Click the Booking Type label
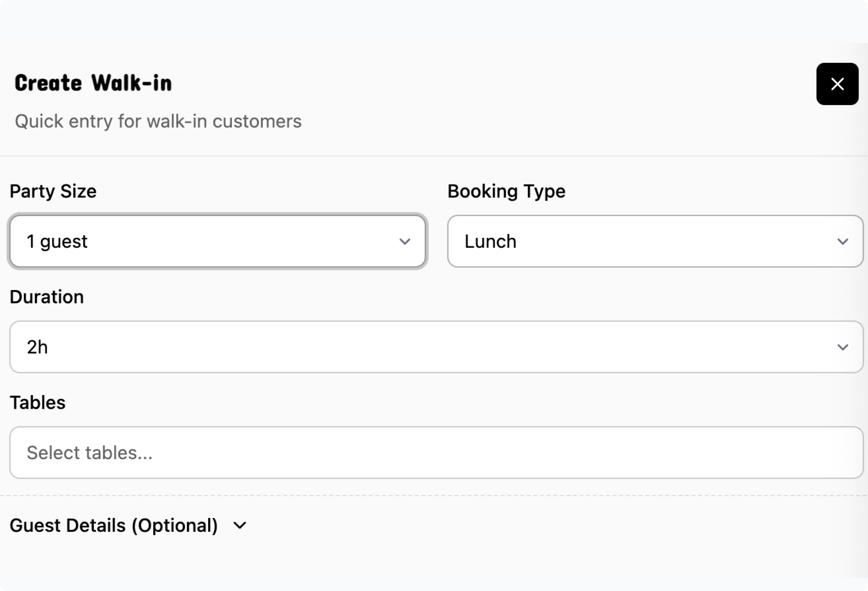 point(506,191)
